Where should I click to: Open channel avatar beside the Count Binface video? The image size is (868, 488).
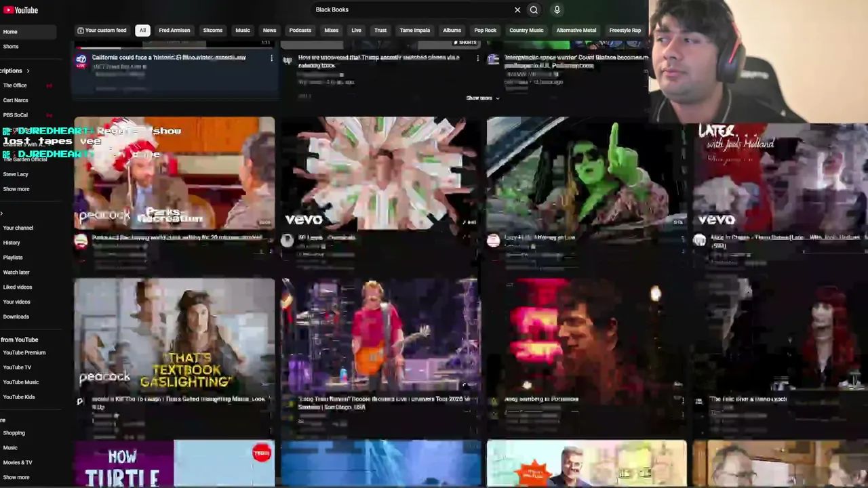tap(493, 61)
